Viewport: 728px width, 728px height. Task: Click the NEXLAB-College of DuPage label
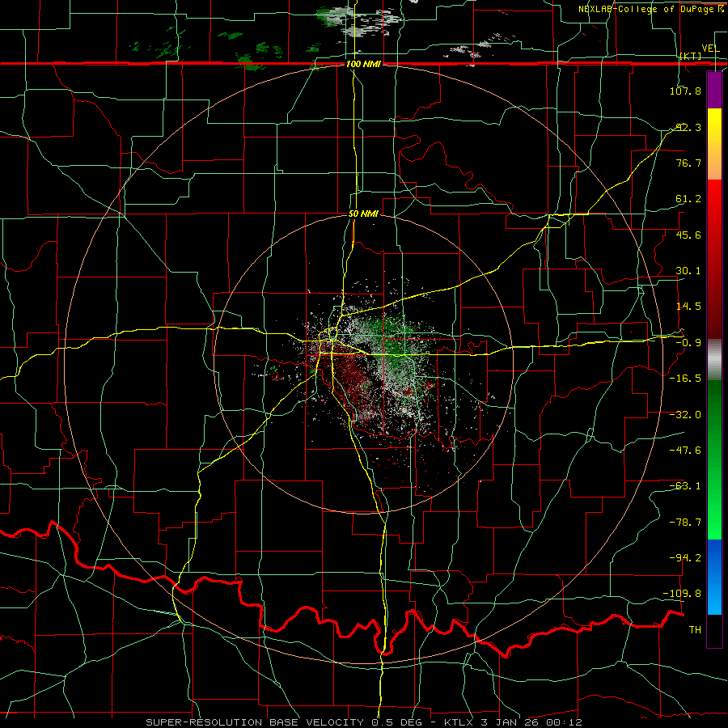coord(647,9)
